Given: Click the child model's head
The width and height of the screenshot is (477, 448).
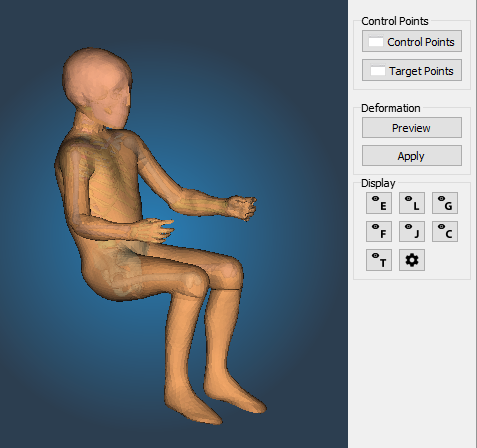Looking at the screenshot, I should (x=97, y=87).
